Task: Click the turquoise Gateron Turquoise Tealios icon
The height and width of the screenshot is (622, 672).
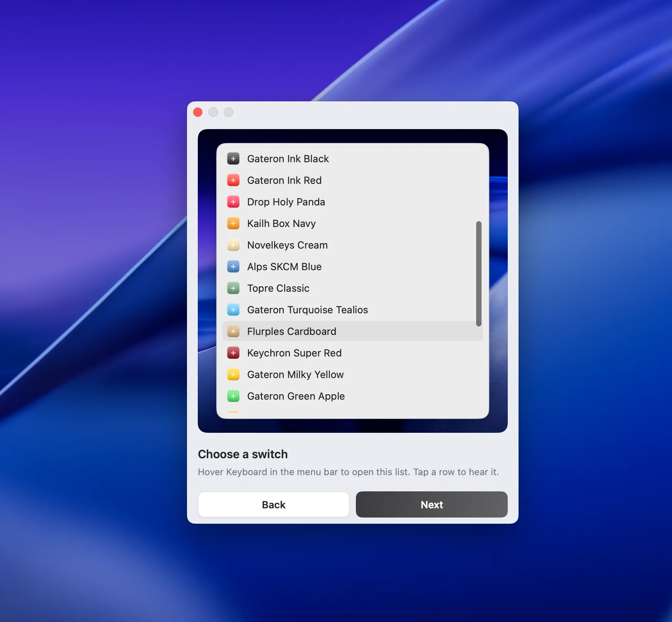Action: (x=233, y=310)
